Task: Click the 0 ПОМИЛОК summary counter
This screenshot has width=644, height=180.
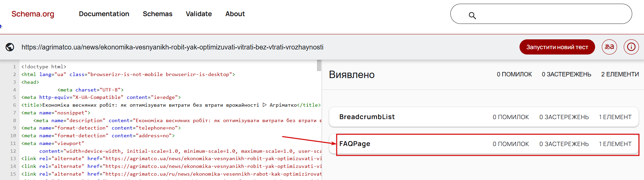Action: 514,74
